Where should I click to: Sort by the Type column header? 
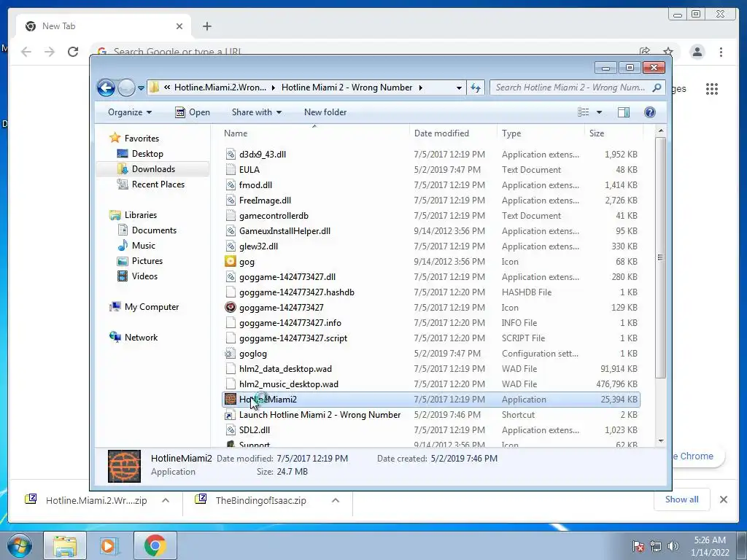click(x=541, y=133)
